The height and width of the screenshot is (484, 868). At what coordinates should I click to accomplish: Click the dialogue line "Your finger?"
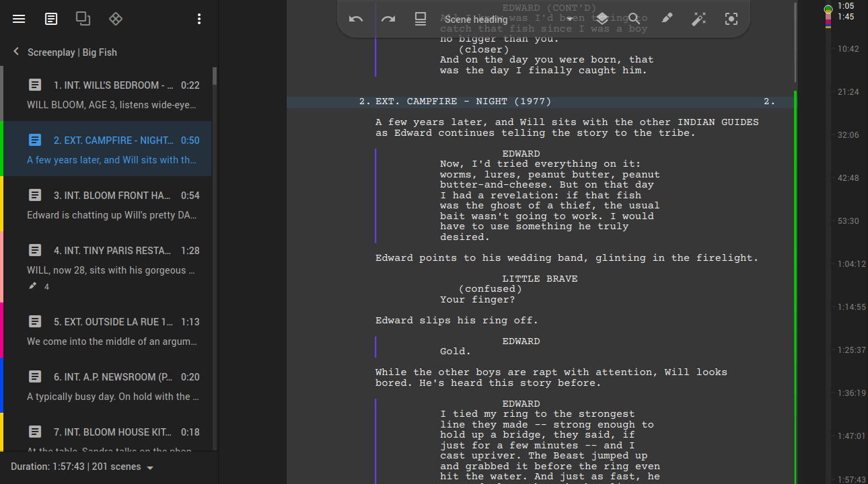tap(478, 300)
